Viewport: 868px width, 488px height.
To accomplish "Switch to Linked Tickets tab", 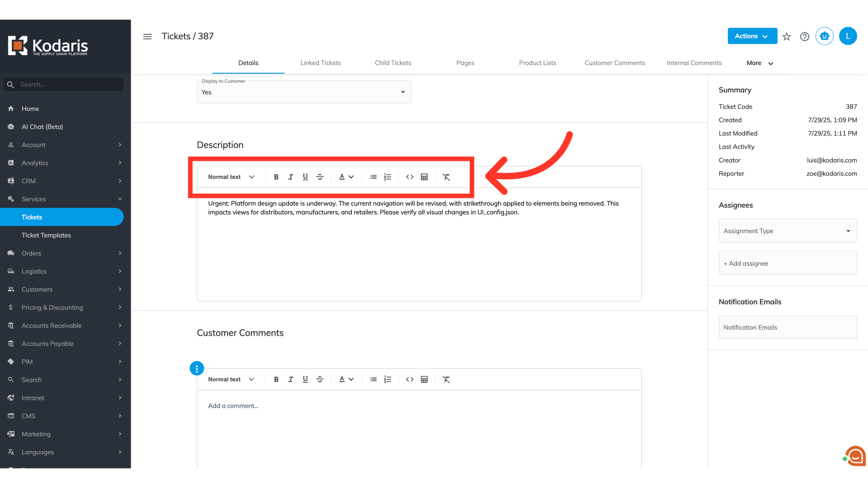I will pyautogui.click(x=321, y=63).
